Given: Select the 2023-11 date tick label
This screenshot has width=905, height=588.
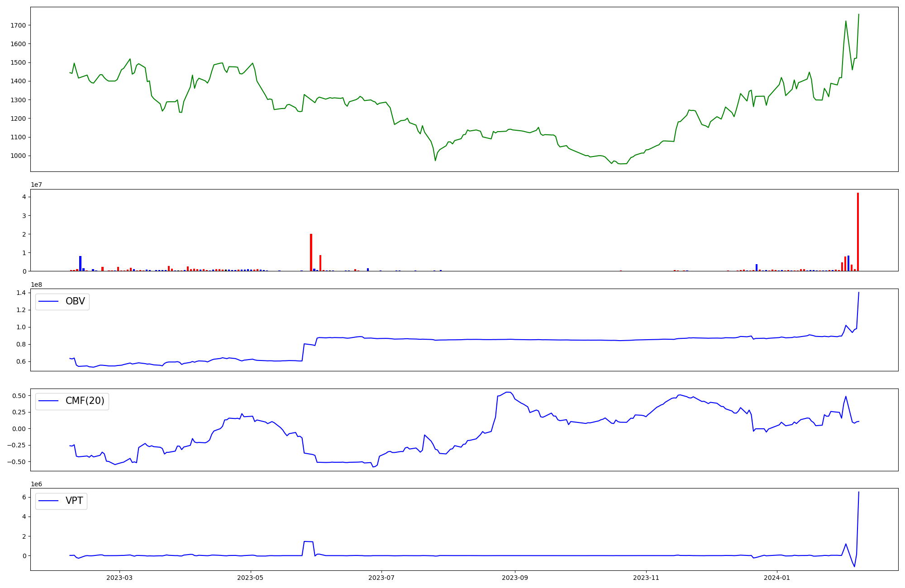Looking at the screenshot, I should [x=646, y=578].
